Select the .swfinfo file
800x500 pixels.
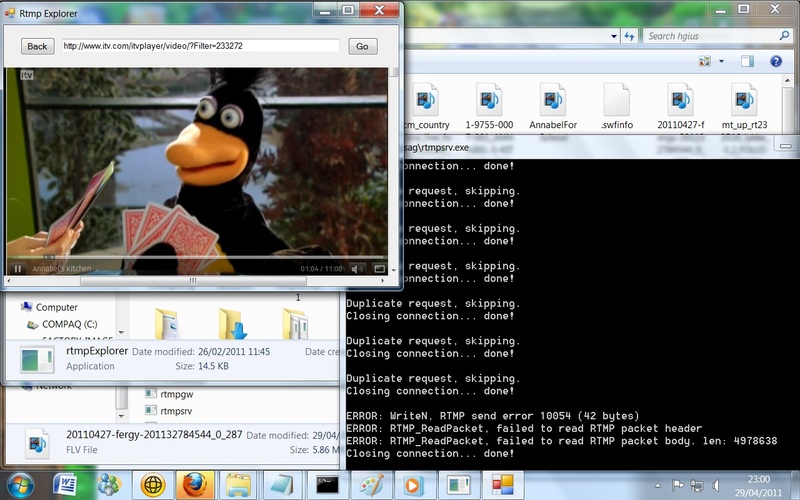(x=617, y=107)
